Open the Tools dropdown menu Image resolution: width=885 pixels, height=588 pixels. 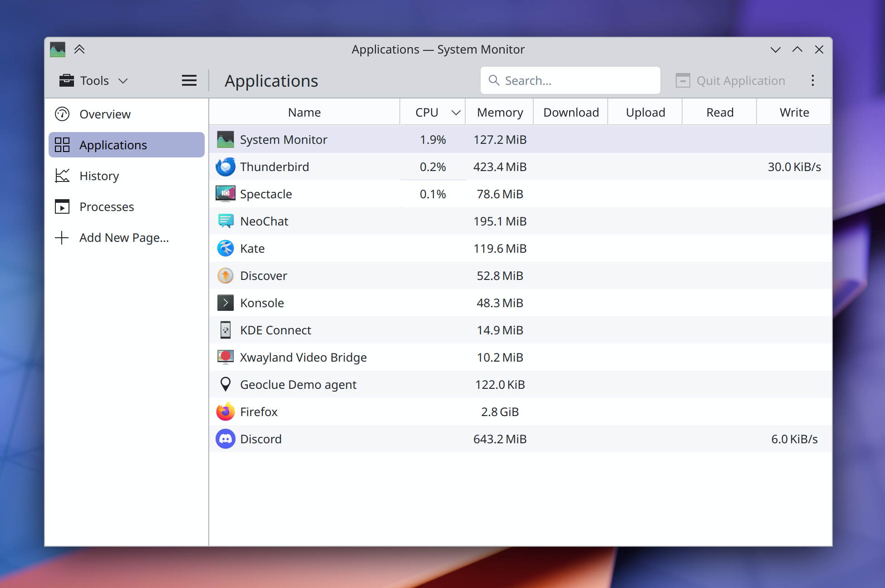tap(94, 81)
